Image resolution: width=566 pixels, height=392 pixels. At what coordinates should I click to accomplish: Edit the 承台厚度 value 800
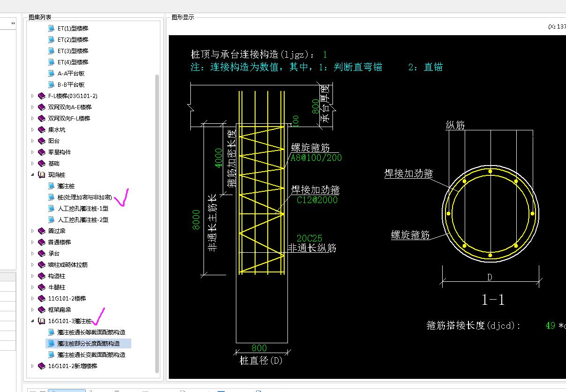point(316,106)
